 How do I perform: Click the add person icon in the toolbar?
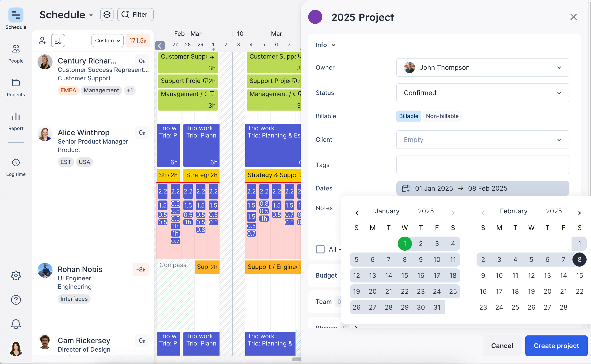pos(42,41)
